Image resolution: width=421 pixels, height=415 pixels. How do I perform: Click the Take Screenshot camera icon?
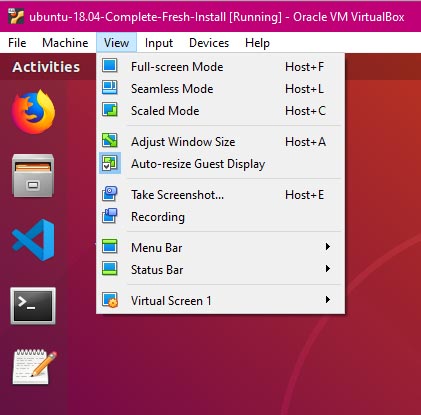click(x=110, y=194)
